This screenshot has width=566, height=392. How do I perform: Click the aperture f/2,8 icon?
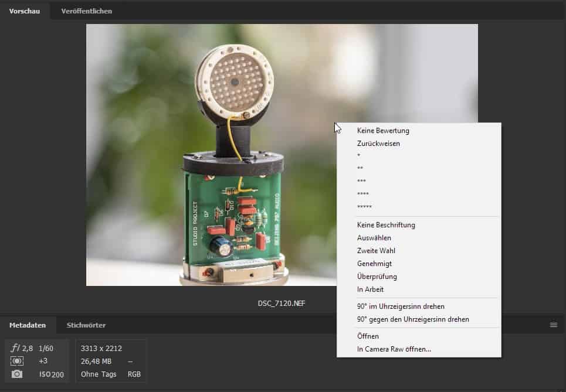16,348
